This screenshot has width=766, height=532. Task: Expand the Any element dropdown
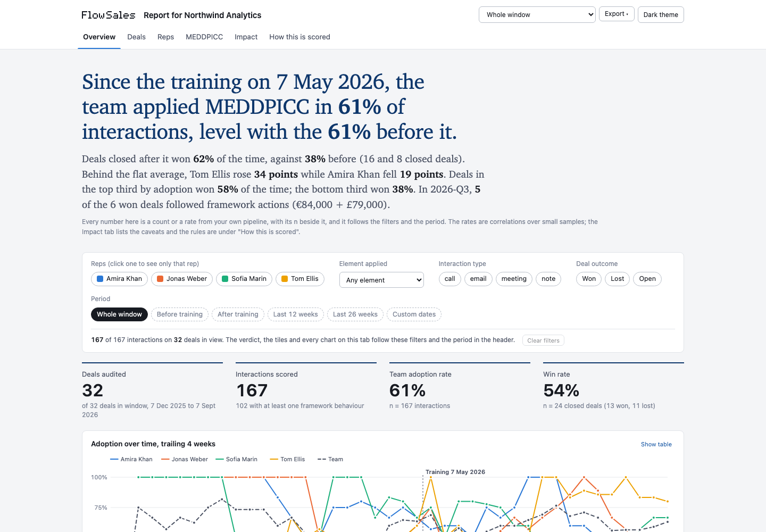[381, 280]
